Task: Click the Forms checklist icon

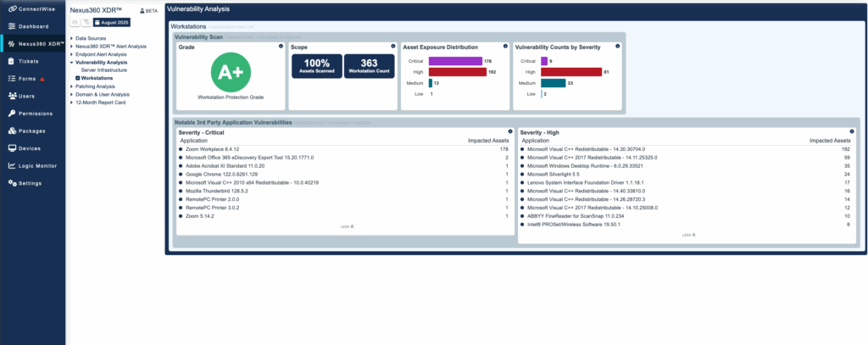Action: coord(12,79)
